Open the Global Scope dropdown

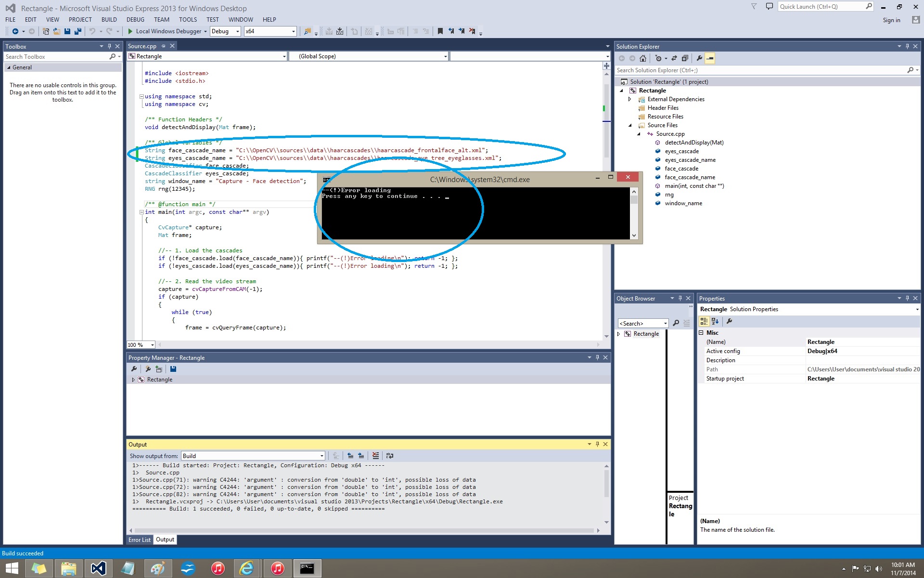tap(369, 56)
